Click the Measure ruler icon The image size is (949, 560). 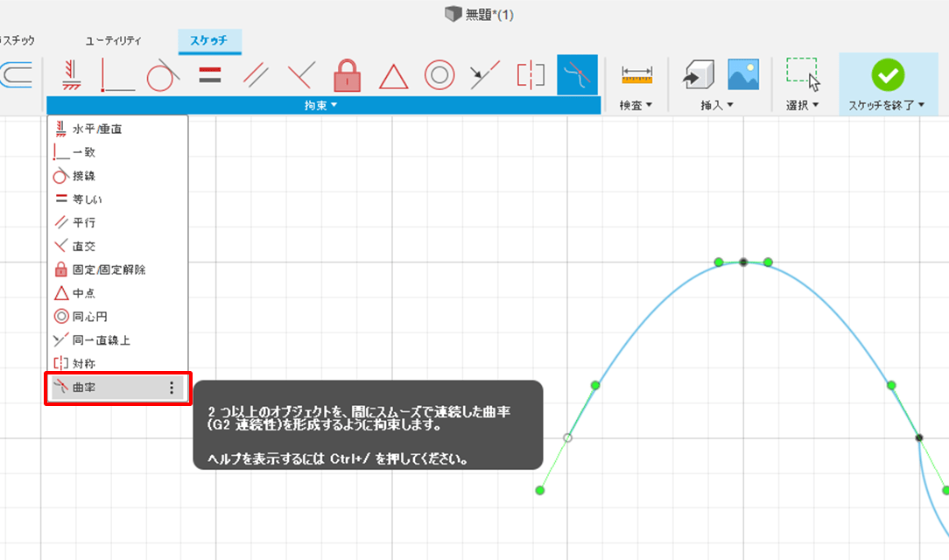(636, 75)
